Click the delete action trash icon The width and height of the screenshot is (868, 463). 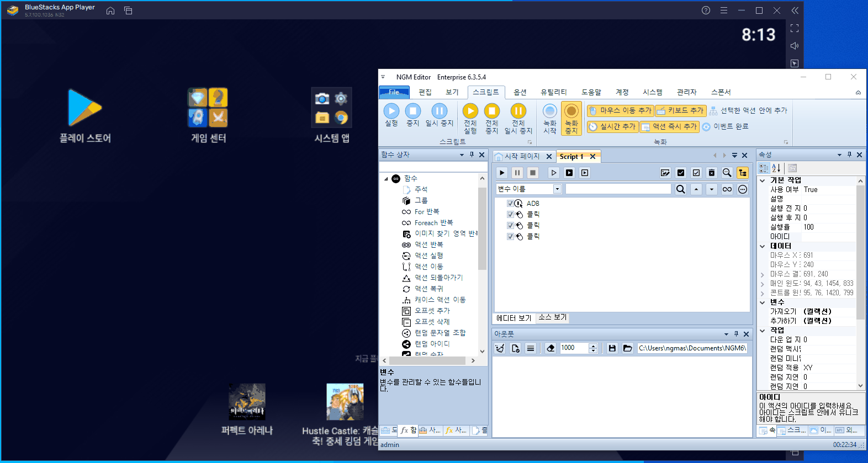click(x=712, y=173)
